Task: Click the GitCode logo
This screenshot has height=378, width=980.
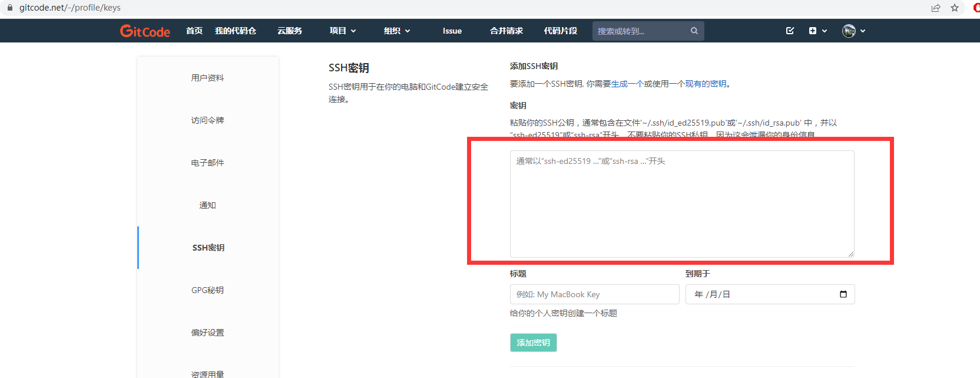Action: pyautogui.click(x=145, y=31)
